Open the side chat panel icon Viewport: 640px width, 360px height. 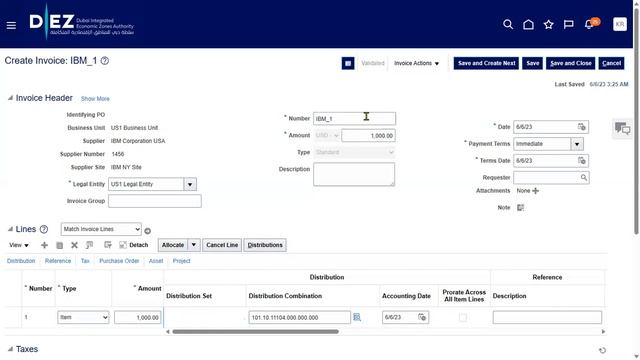click(x=622, y=129)
